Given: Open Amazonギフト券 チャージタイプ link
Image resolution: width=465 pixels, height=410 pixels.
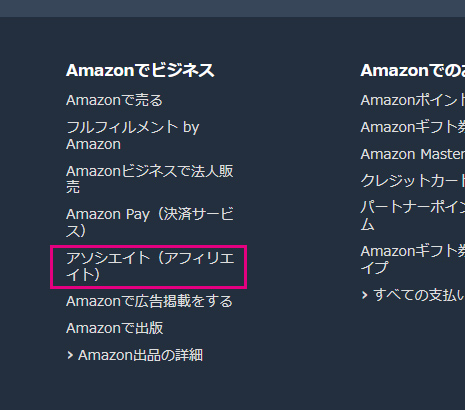Looking at the screenshot, I should 413,259.
